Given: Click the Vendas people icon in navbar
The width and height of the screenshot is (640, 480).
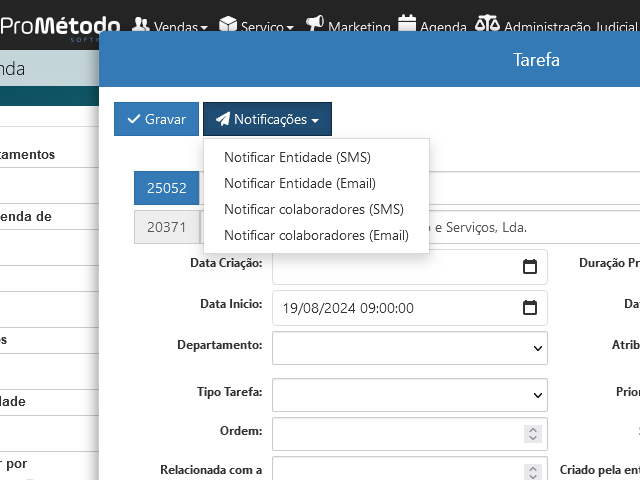Looking at the screenshot, I should (x=141, y=24).
